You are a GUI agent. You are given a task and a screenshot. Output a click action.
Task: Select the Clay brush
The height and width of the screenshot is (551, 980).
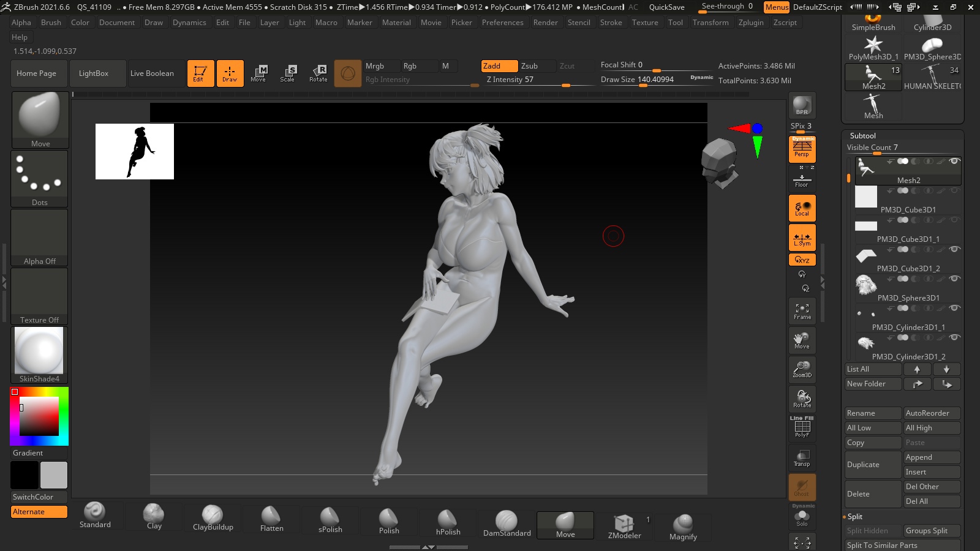(x=154, y=517)
